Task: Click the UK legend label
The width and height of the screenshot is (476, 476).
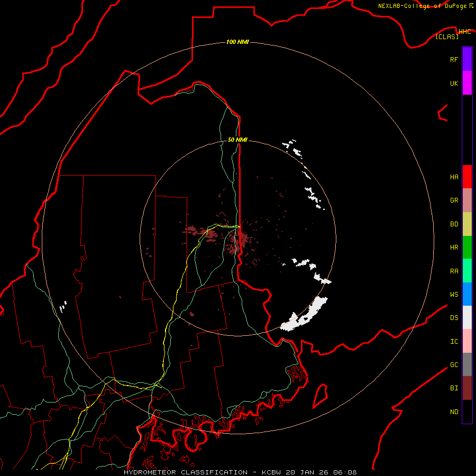Action: click(454, 83)
